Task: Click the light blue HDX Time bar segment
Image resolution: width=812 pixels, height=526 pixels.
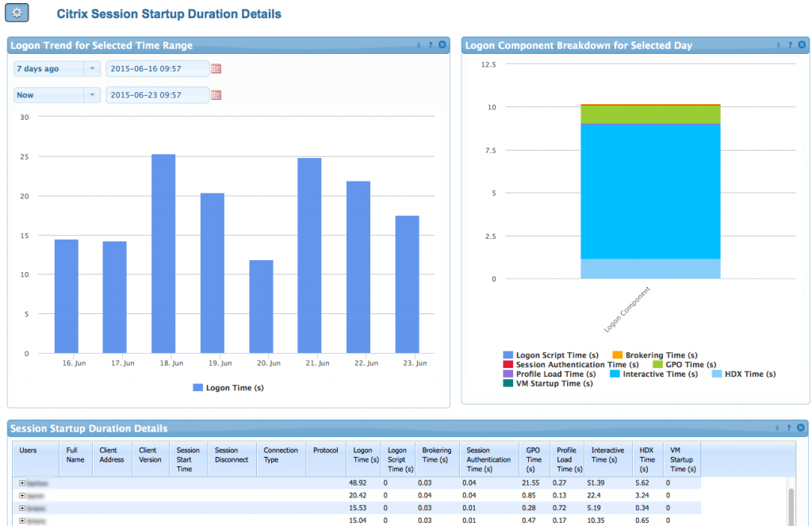Action: pos(650,268)
